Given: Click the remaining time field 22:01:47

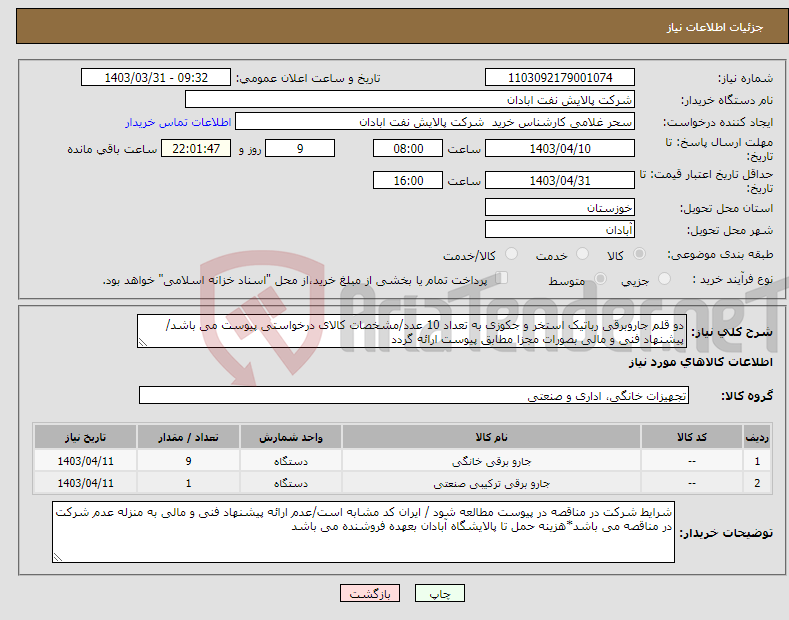Looking at the screenshot, I should tap(196, 148).
